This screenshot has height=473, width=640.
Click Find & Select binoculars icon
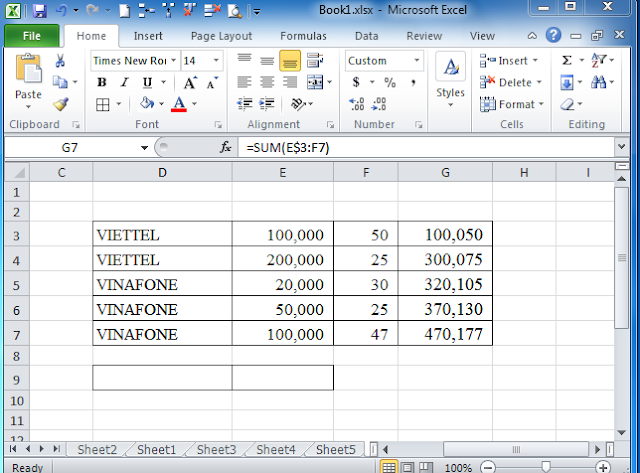pos(598,82)
